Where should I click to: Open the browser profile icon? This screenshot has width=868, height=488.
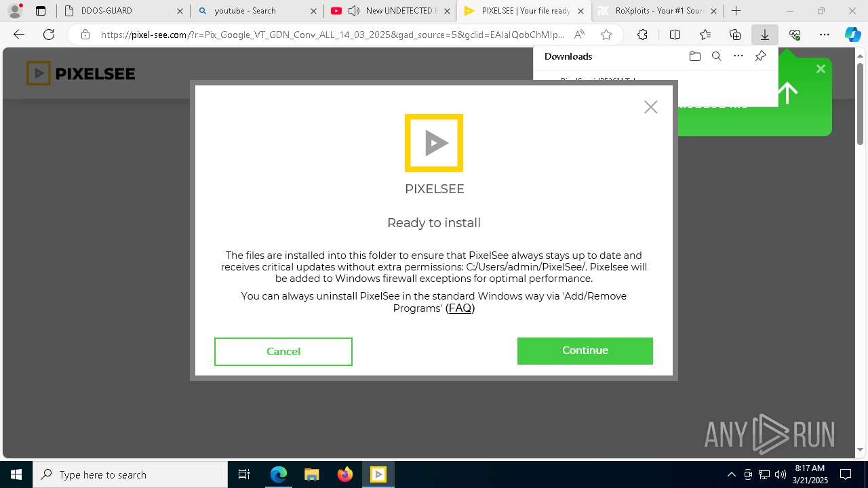click(x=15, y=11)
